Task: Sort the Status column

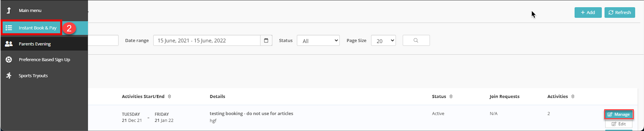Action: [x=451, y=97]
